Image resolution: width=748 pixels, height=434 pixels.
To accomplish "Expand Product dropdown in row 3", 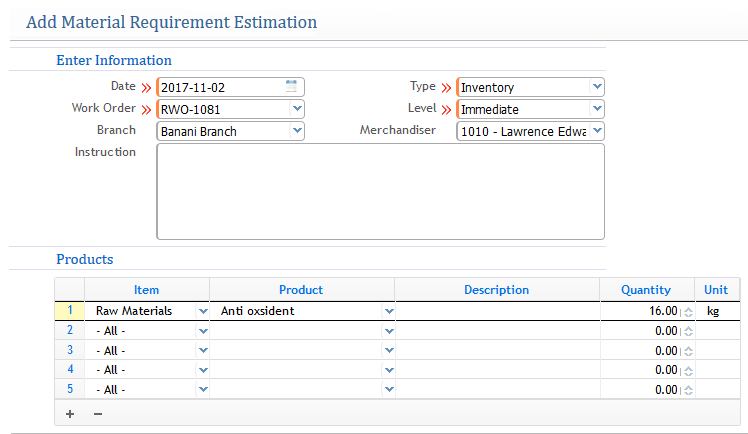I will [x=389, y=351].
